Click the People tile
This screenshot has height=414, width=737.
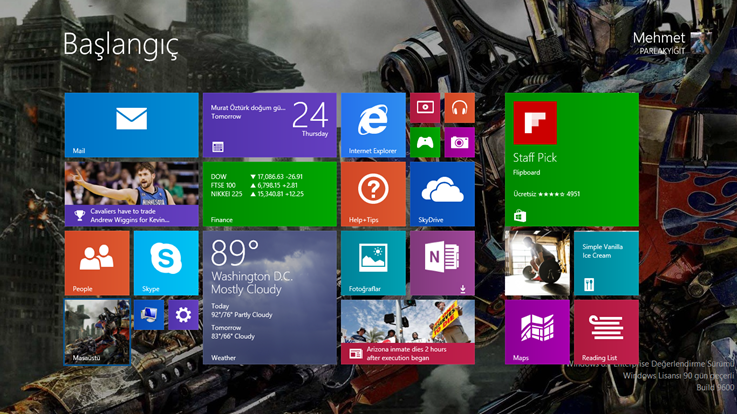[x=97, y=263]
